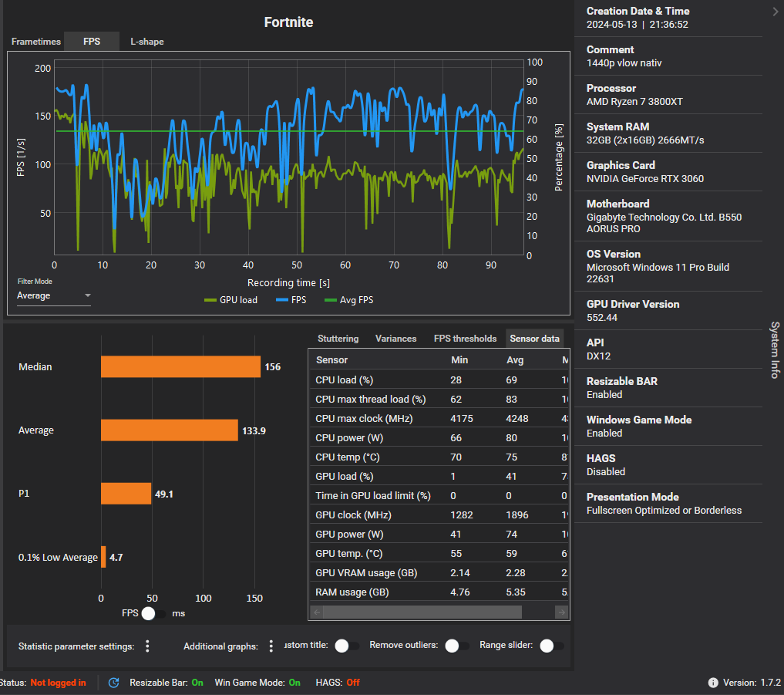Image resolution: width=784 pixels, height=695 pixels.
Task: Select the GPU VRAM usage (GB) row
Action: point(439,572)
